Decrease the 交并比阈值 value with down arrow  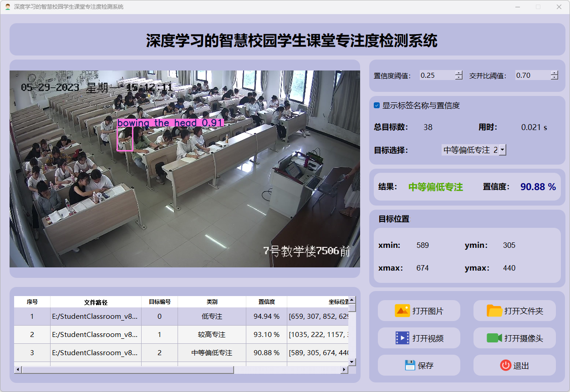pyautogui.click(x=554, y=77)
